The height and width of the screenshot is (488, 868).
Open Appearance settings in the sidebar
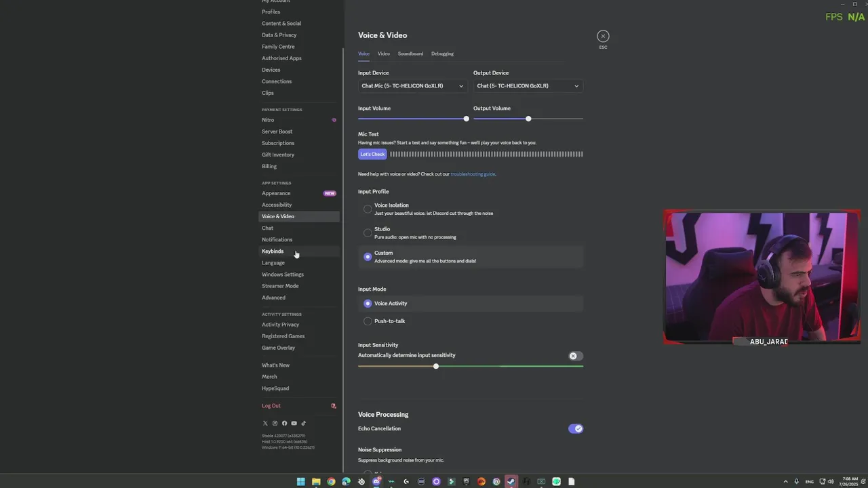coord(299,193)
